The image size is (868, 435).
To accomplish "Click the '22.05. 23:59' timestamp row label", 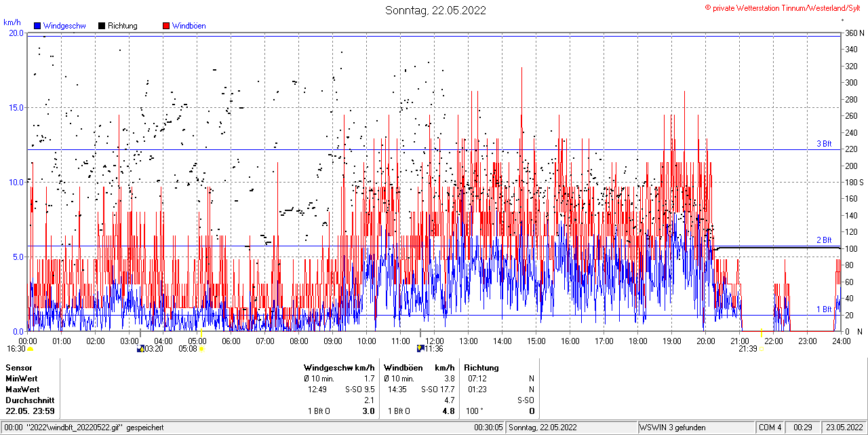I will (30, 411).
